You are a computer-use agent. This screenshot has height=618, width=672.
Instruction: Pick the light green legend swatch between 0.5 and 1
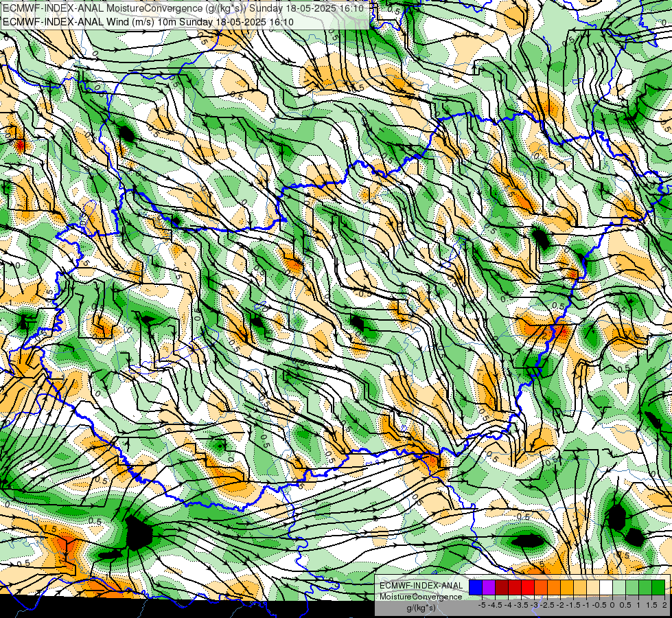tap(632, 588)
